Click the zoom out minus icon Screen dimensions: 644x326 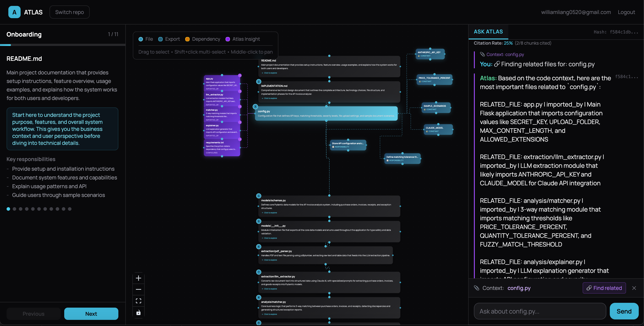tap(138, 289)
